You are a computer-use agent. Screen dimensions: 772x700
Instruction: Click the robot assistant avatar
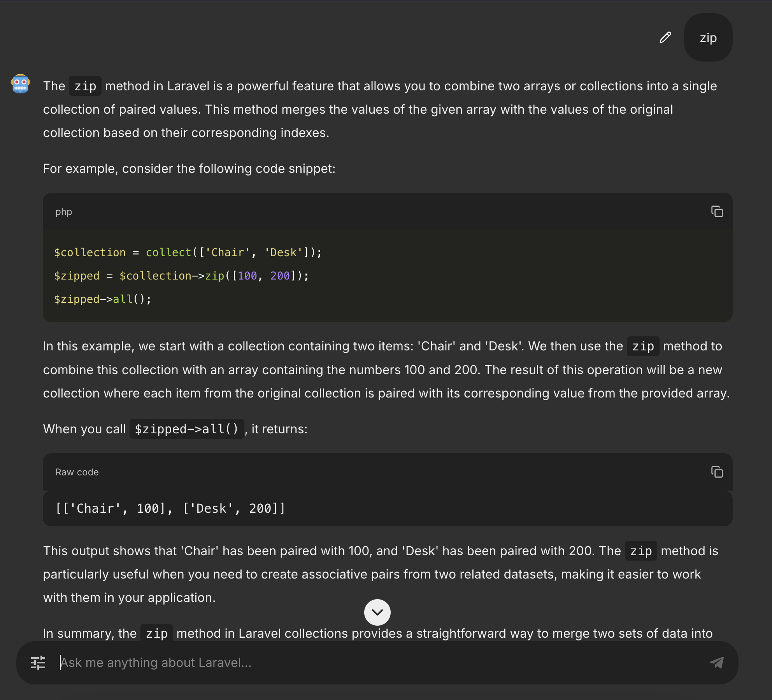pos(20,84)
